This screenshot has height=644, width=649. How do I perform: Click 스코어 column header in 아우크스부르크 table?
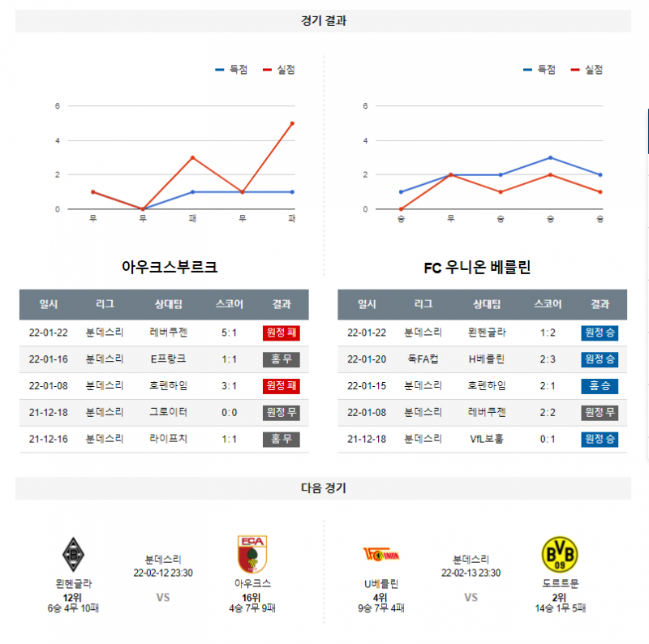[x=230, y=304]
